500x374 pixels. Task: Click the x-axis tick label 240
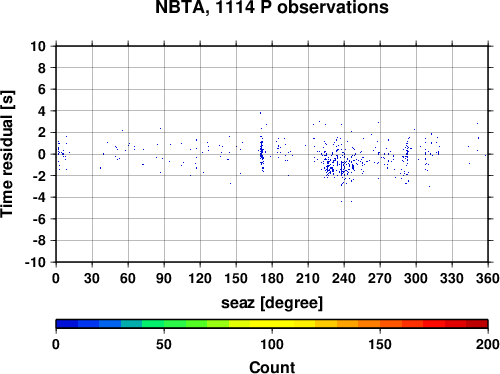[344, 278]
